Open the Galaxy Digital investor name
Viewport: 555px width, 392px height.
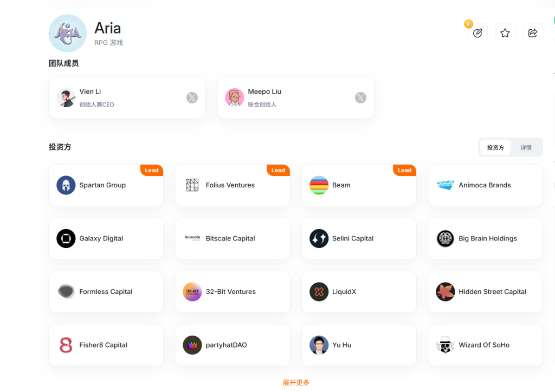point(101,239)
